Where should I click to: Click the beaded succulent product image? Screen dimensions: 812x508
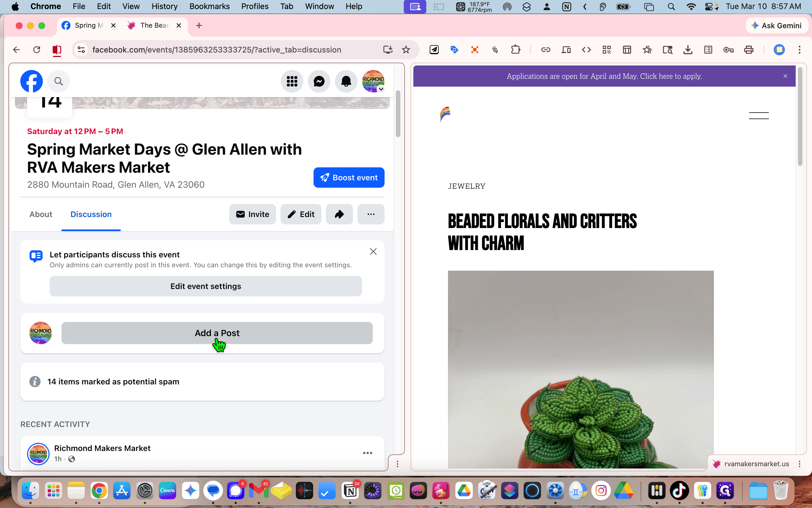[581, 369]
